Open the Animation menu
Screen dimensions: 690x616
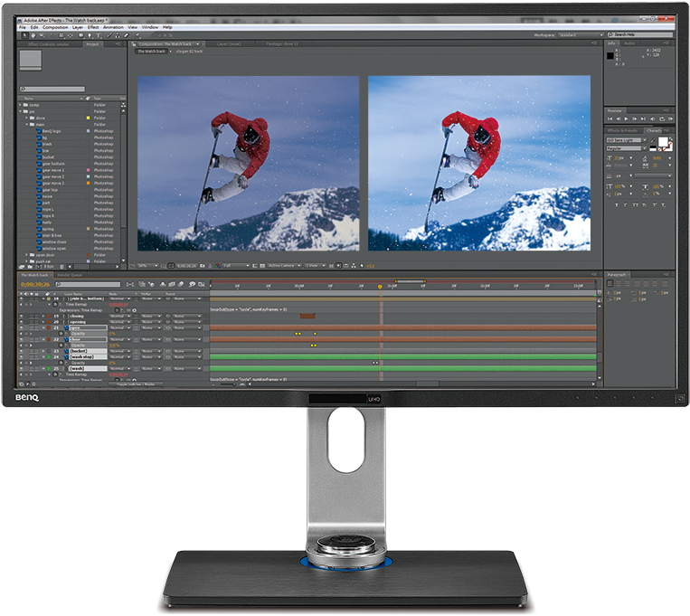(x=113, y=27)
